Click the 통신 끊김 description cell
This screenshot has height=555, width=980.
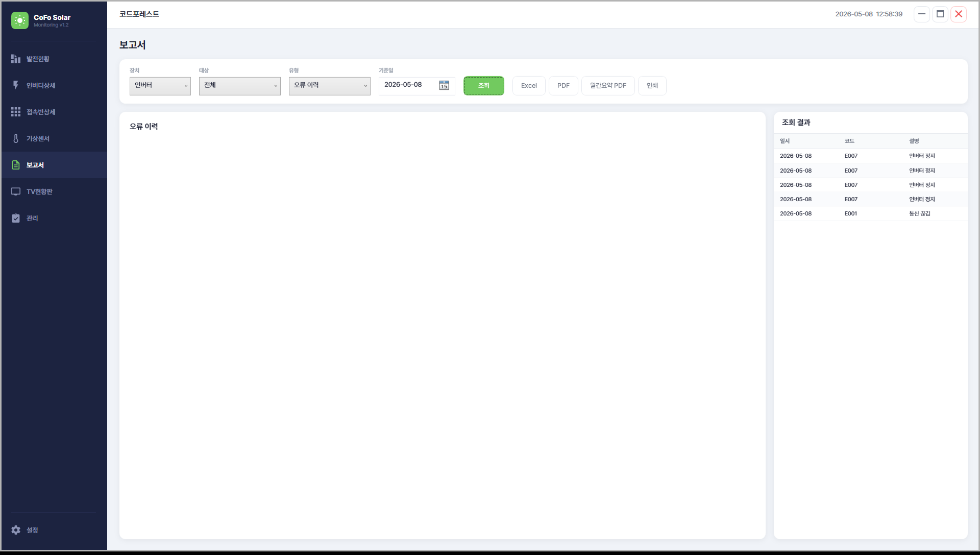click(920, 213)
